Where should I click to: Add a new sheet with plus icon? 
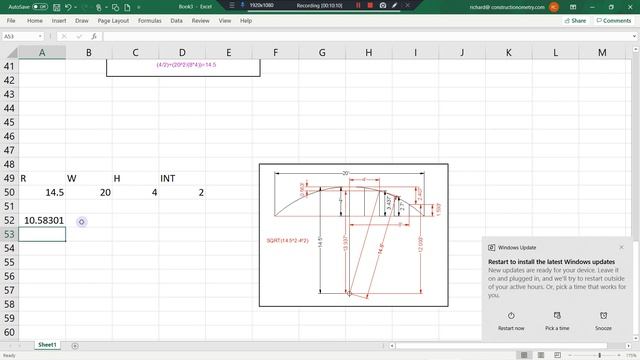(x=75, y=346)
